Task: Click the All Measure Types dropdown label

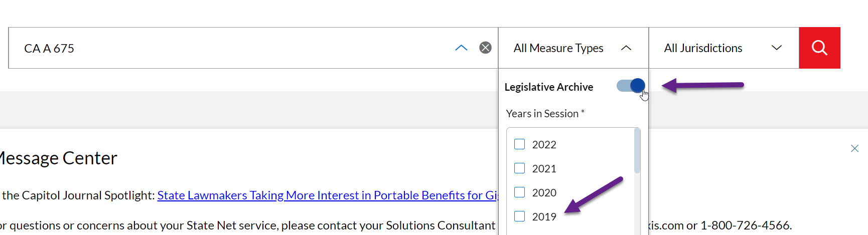Action: pos(558,48)
